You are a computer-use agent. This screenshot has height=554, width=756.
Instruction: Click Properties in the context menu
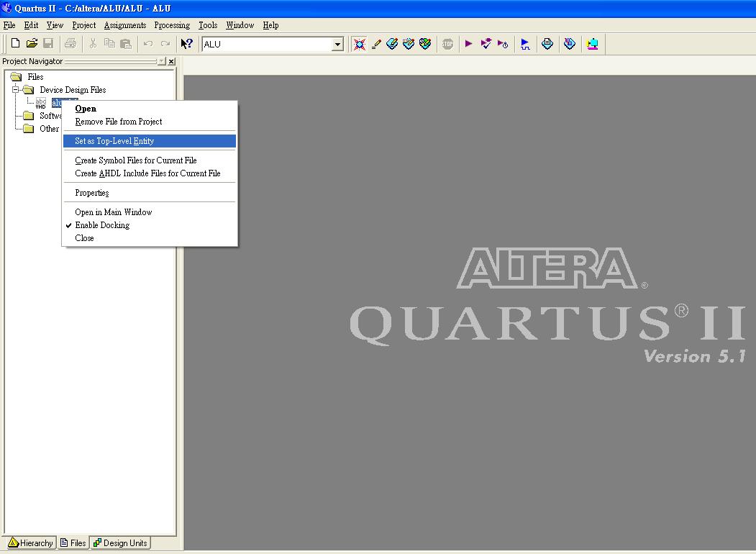(x=92, y=193)
